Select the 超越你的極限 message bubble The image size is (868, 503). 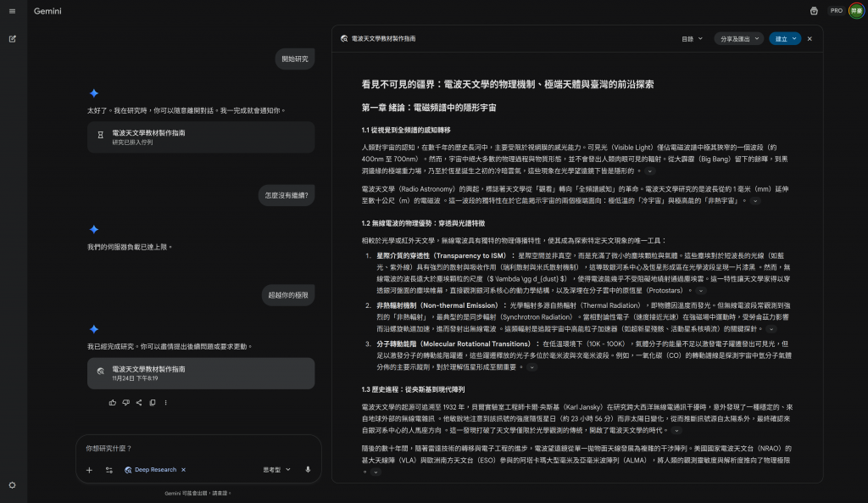click(x=288, y=294)
